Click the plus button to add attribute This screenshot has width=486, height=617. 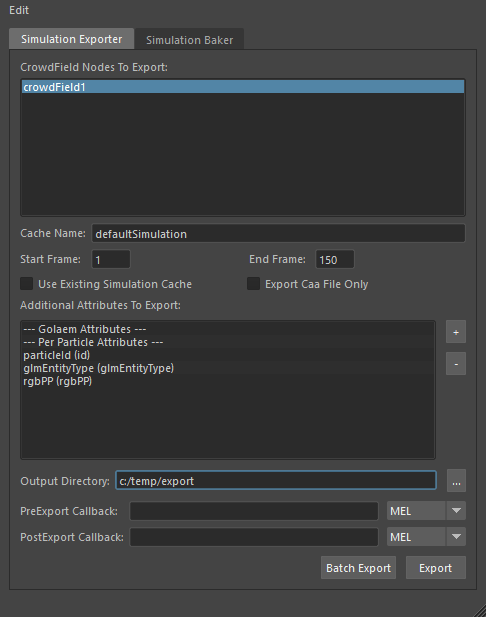click(x=456, y=332)
